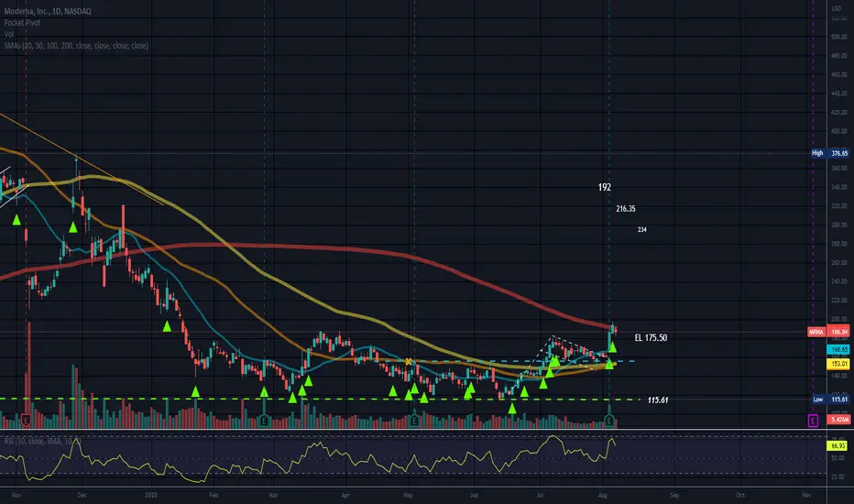854x504 pixels.
Task: Select the '216.35' text annotation
Action: (626, 209)
